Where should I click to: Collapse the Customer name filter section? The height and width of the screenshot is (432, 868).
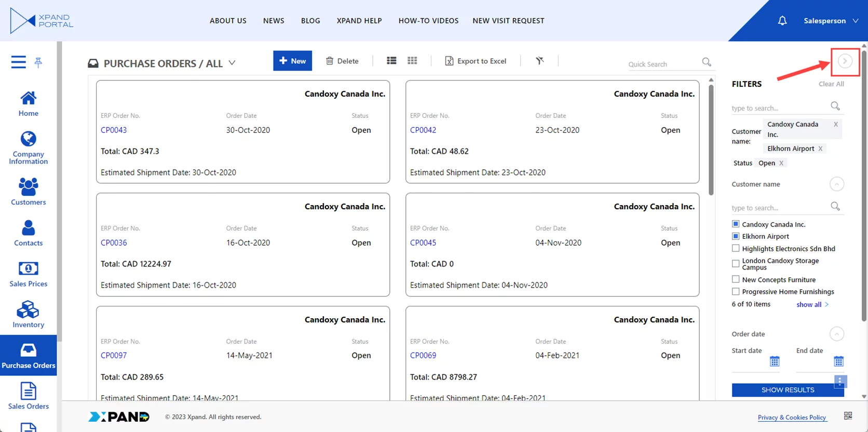836,184
